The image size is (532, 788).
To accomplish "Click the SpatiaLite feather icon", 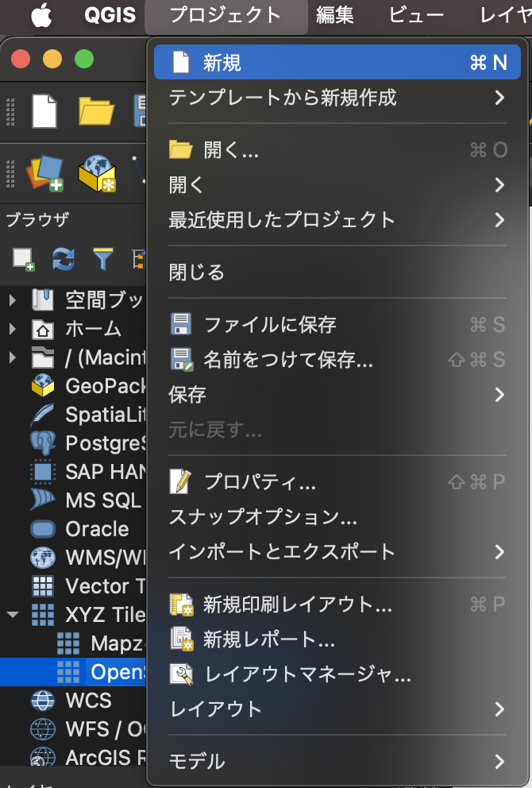I will [43, 414].
